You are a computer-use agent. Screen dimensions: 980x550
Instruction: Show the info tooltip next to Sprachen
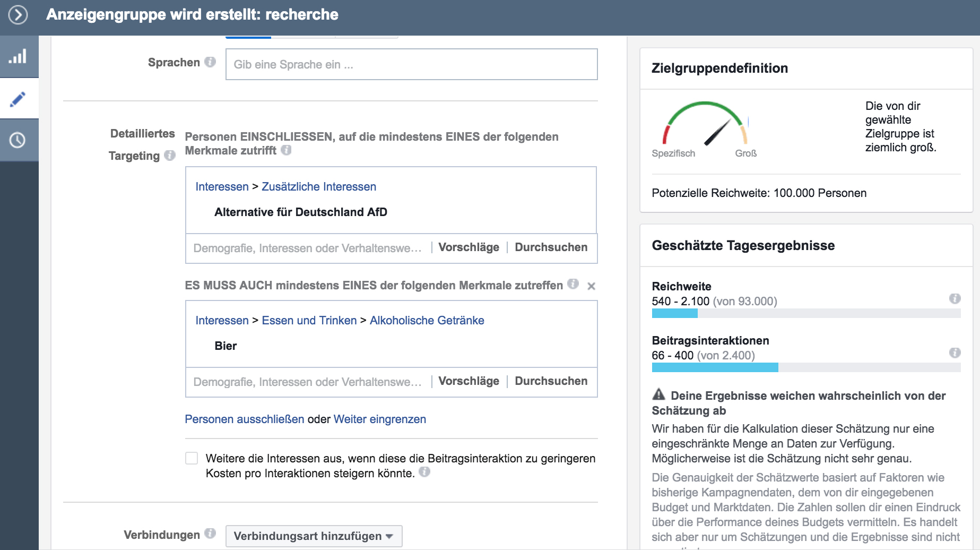[210, 62]
